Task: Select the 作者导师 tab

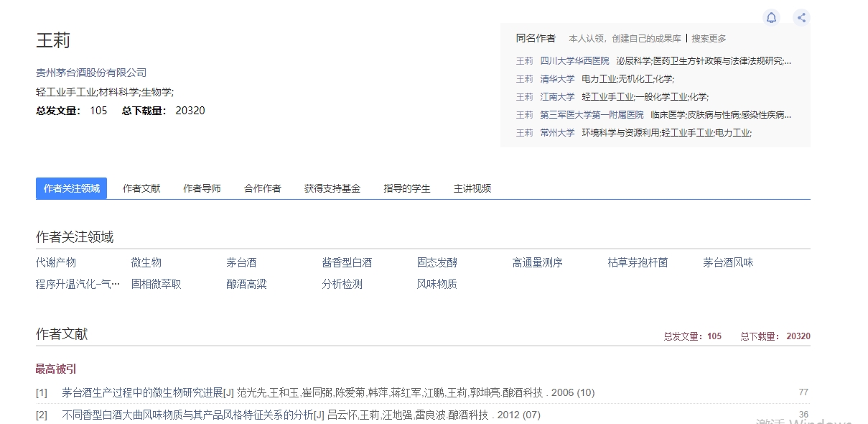Action: (x=202, y=188)
